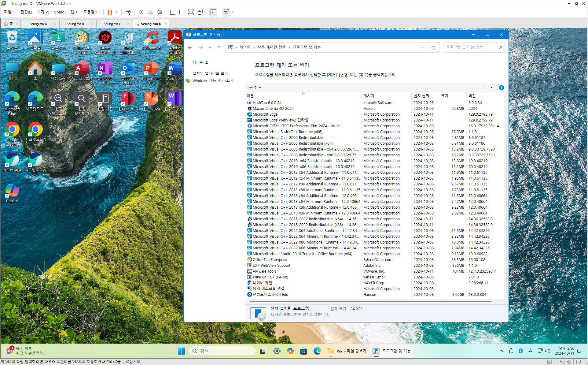The height and width of the screenshot is (365, 588).
Task: Click the refresh icon in address bar
Action: 433,47
